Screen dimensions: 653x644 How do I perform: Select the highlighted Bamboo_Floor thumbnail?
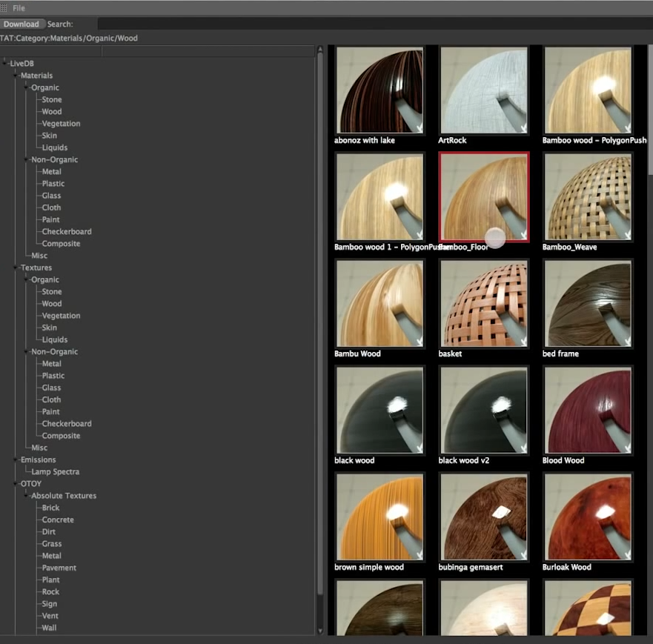coord(484,197)
